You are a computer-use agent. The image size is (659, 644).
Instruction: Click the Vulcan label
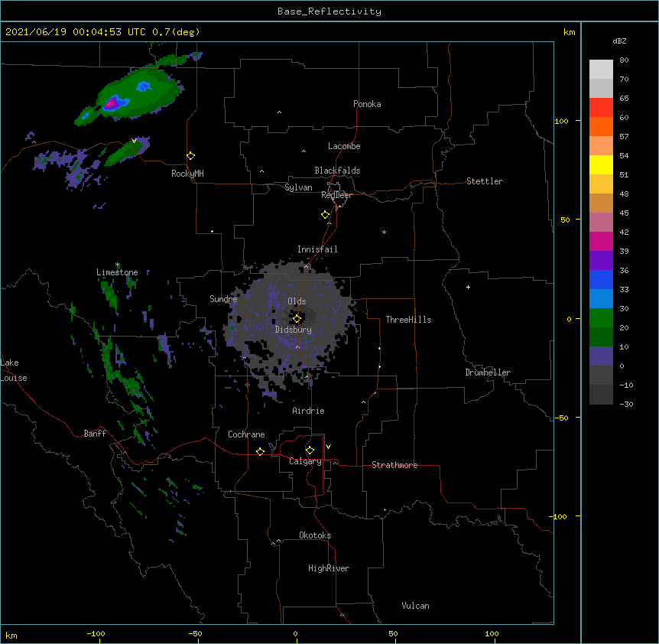[x=415, y=606]
